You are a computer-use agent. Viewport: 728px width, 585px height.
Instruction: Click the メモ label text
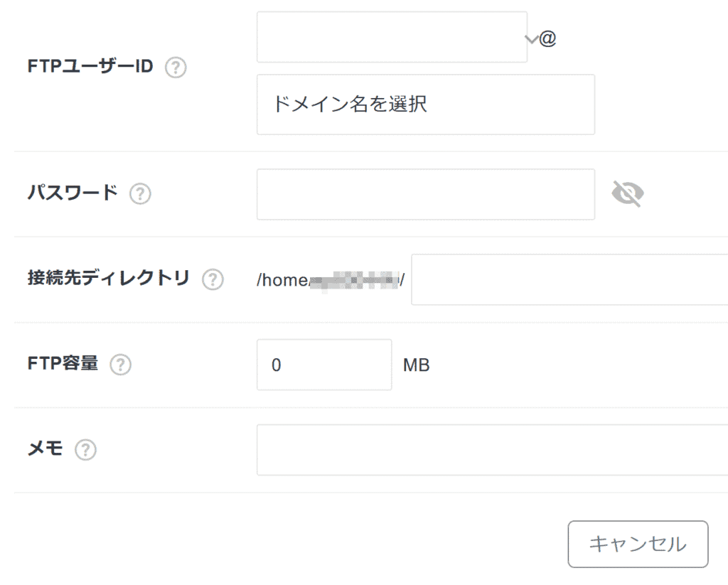[45, 449]
